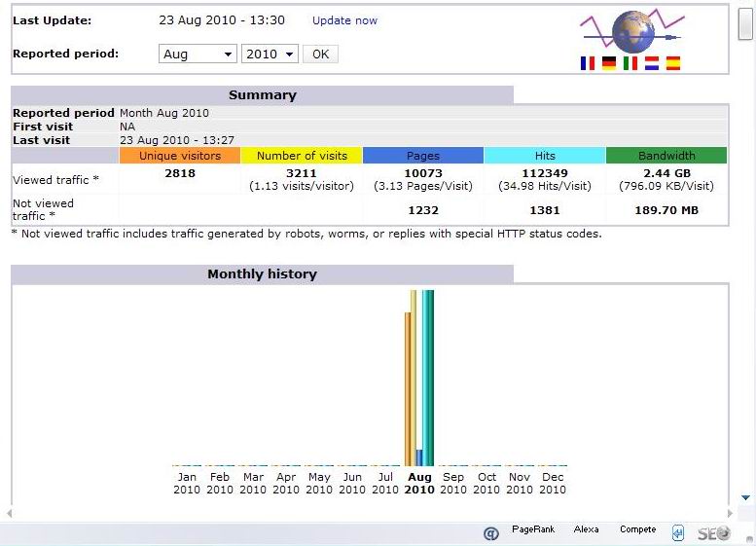Click PageRank in the status bar

[x=533, y=529]
